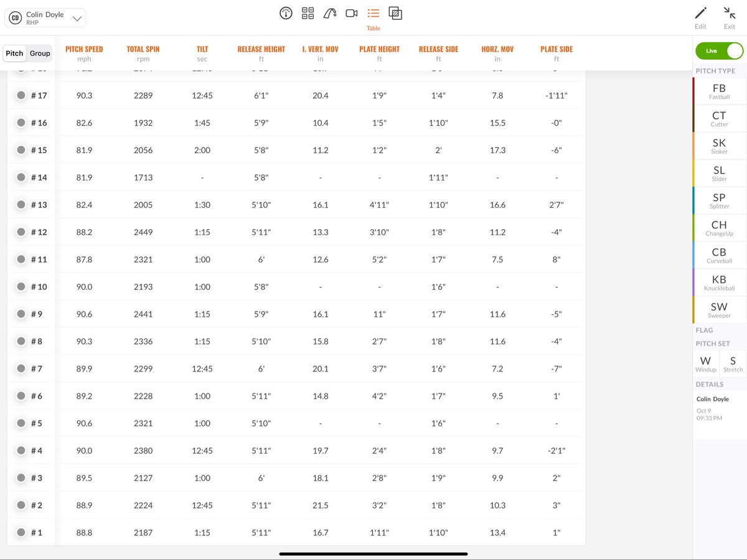This screenshot has height=560, width=747.
Task: Click the Exit collapse icon
Action: tap(730, 13)
